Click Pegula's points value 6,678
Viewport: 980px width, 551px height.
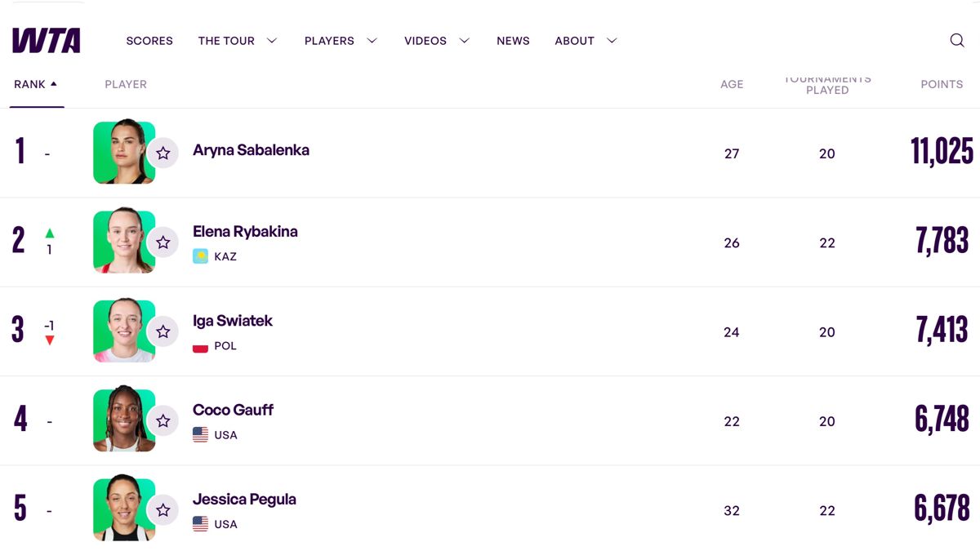942,508
